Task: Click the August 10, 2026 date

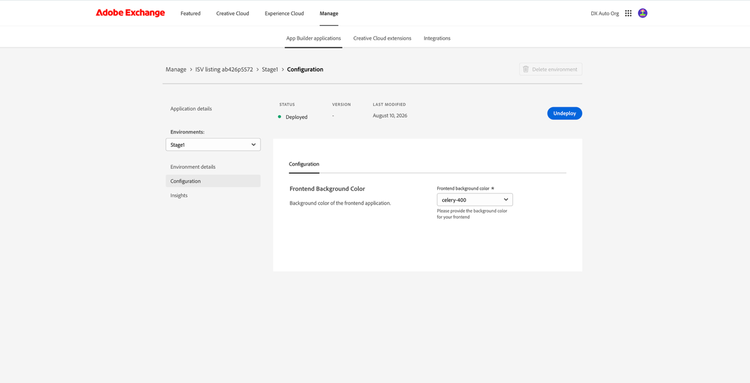Action: coord(390,116)
